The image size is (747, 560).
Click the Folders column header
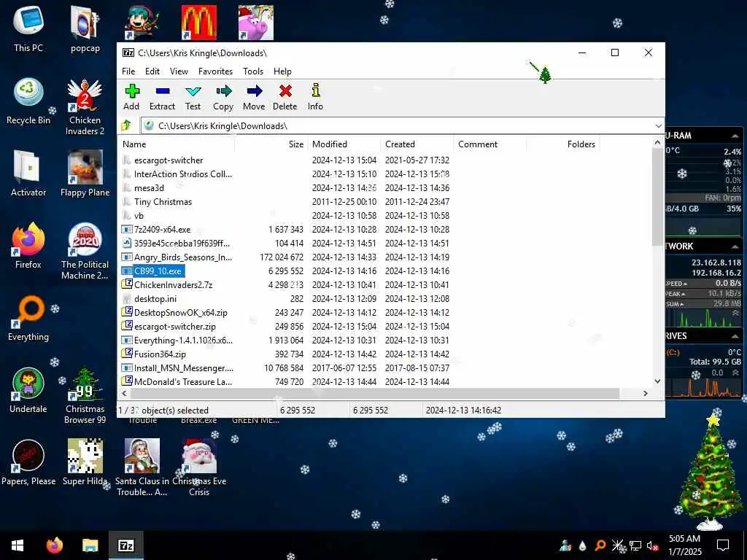[x=563, y=144]
